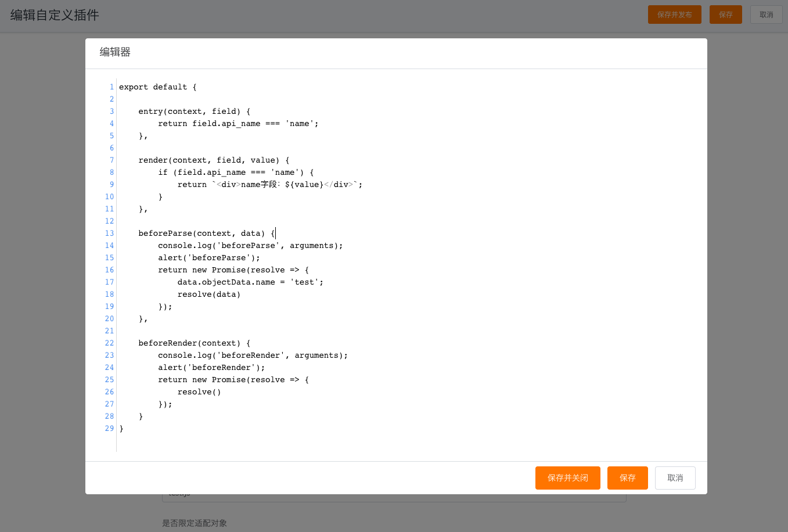Click line 'beforeParse(context, data) {'
This screenshot has width=788, height=532.
pos(207,233)
